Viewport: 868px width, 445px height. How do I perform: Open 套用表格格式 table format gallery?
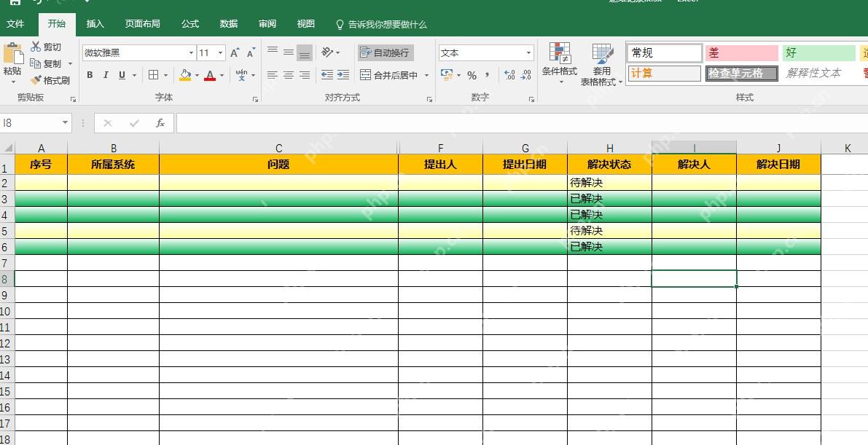pos(602,64)
